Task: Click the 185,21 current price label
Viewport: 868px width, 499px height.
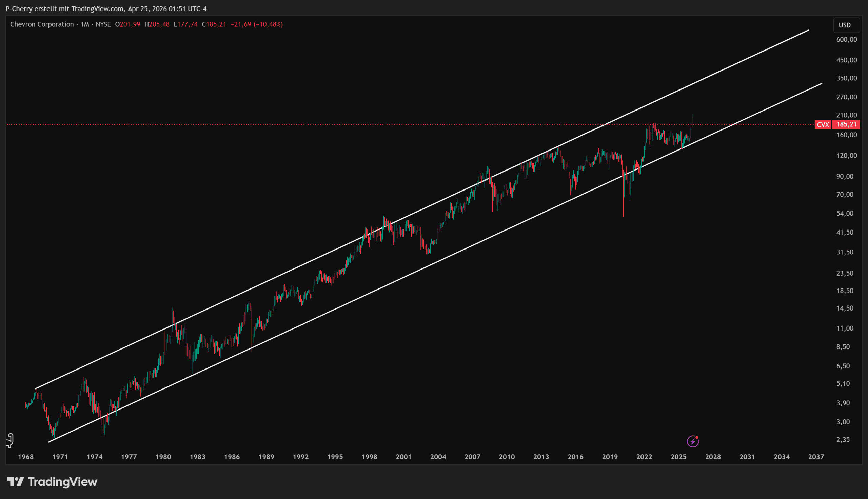Action: point(846,124)
